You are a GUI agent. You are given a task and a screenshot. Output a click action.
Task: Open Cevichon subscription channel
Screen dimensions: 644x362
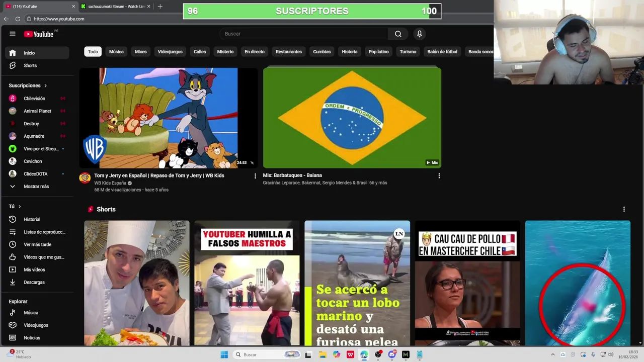pyautogui.click(x=37, y=161)
